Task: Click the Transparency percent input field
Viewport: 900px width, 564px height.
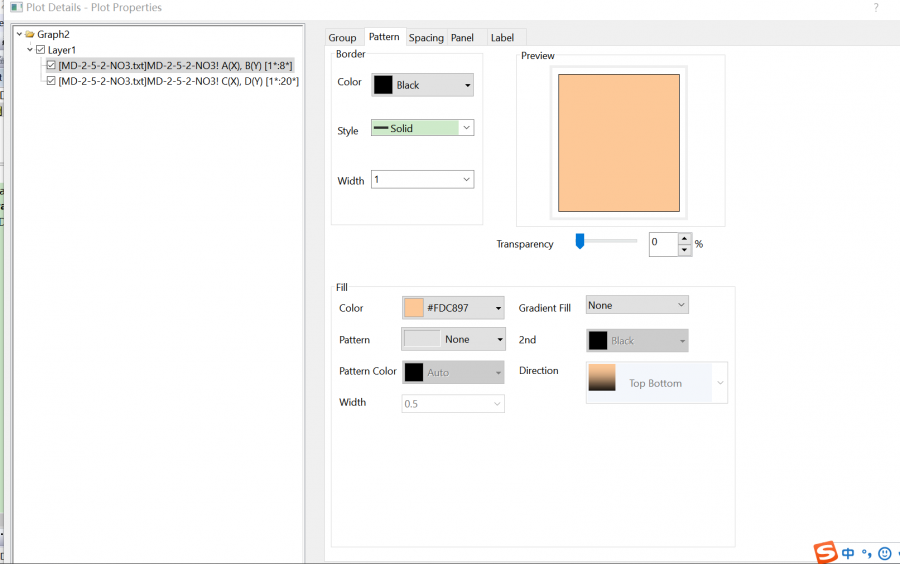Action: pyautogui.click(x=662, y=244)
